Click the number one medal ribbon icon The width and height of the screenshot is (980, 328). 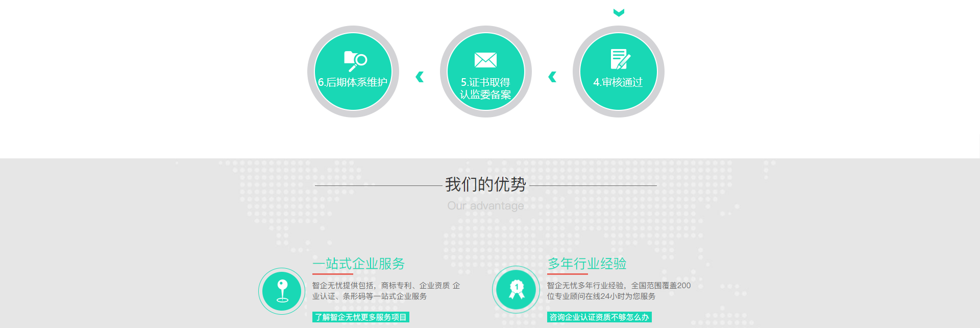pyautogui.click(x=517, y=290)
